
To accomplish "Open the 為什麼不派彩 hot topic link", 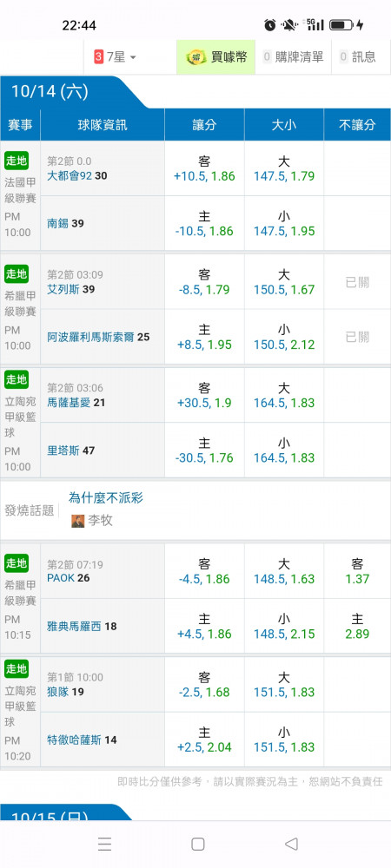I will pyautogui.click(x=106, y=497).
